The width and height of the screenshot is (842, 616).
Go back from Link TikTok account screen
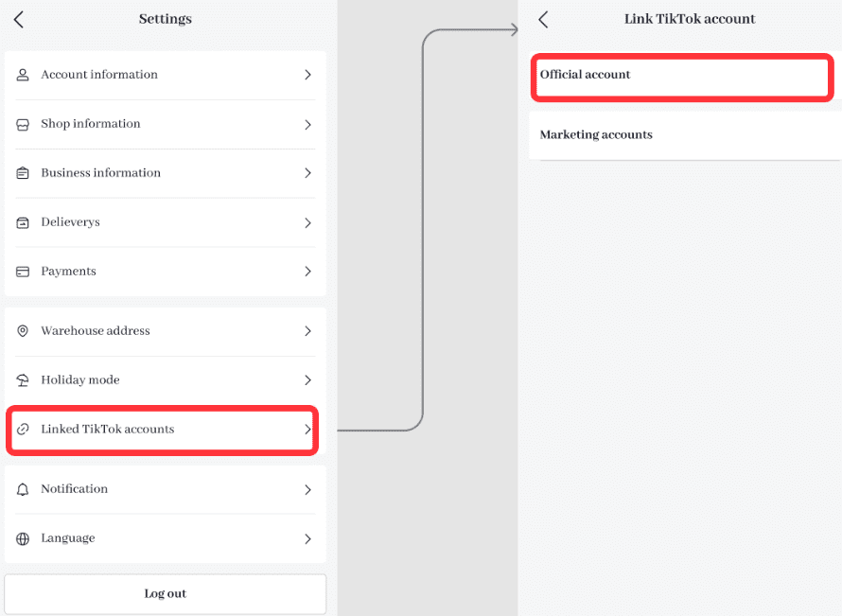point(543,19)
